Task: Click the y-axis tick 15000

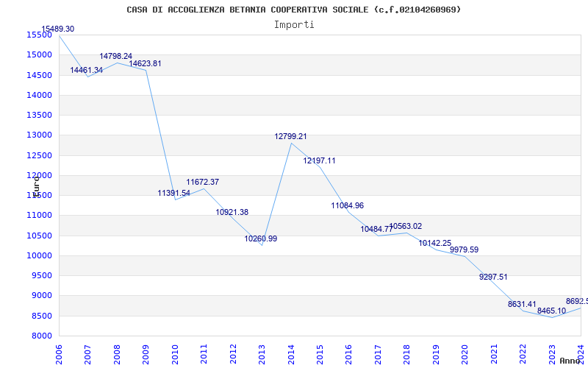Action: (39, 54)
